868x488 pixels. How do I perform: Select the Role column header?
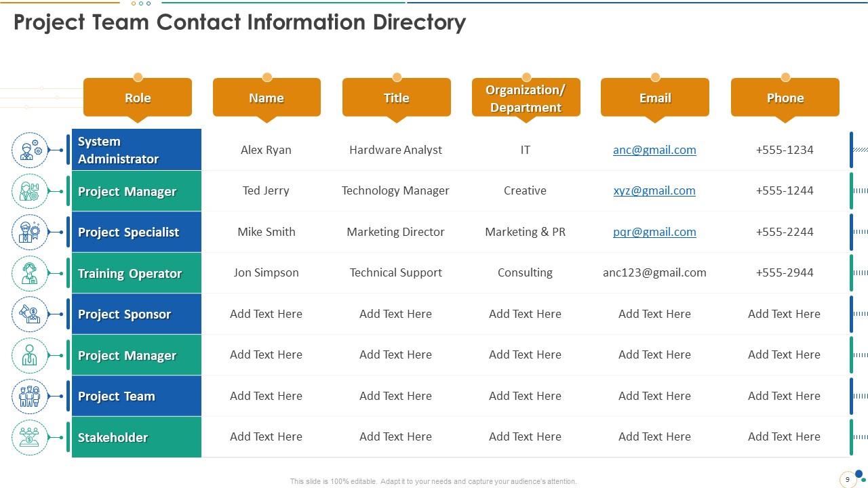coord(138,98)
